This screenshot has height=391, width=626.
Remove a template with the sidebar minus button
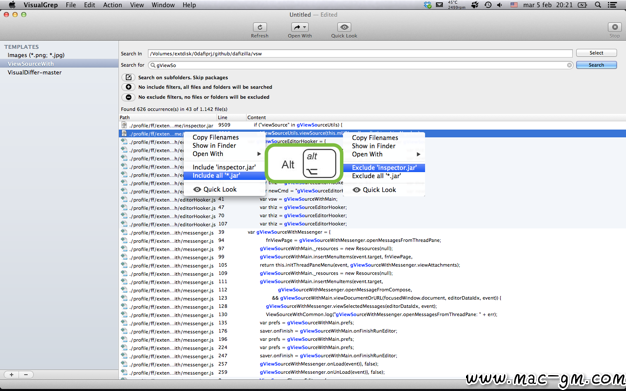point(26,375)
